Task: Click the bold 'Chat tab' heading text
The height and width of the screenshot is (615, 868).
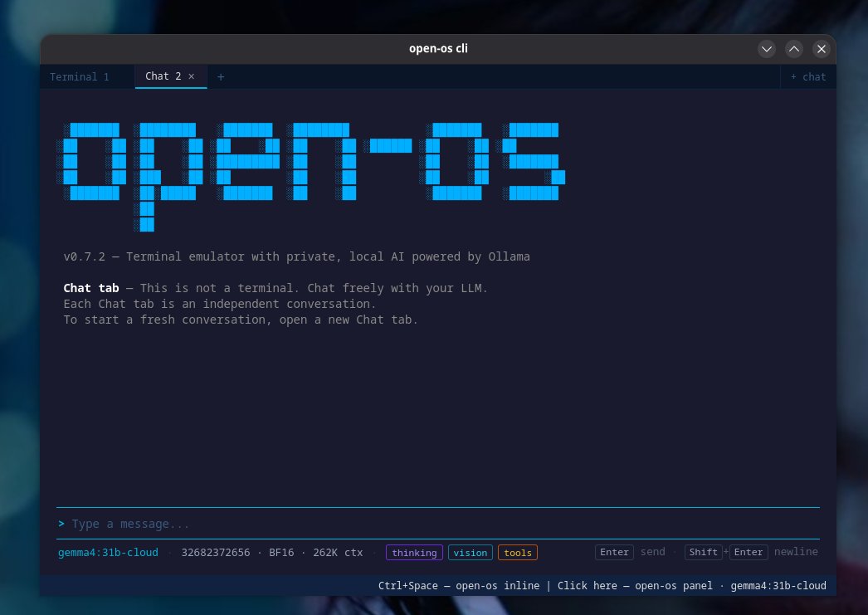Action: click(91, 288)
